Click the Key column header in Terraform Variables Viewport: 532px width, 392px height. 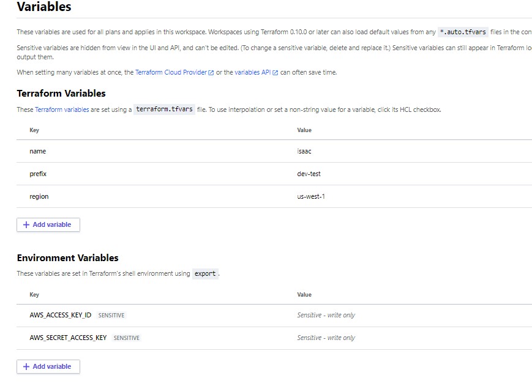34,130
